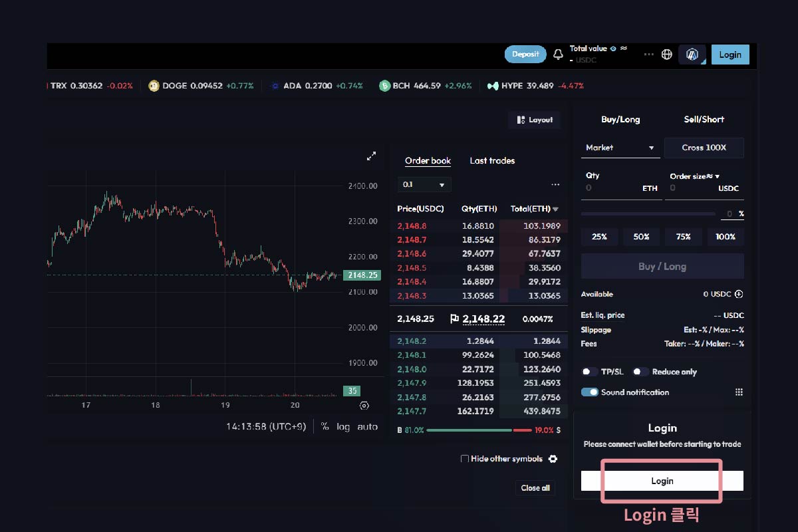Screen dimensions: 798x532
Task: Click the order size percentage slider
Action: (648, 214)
